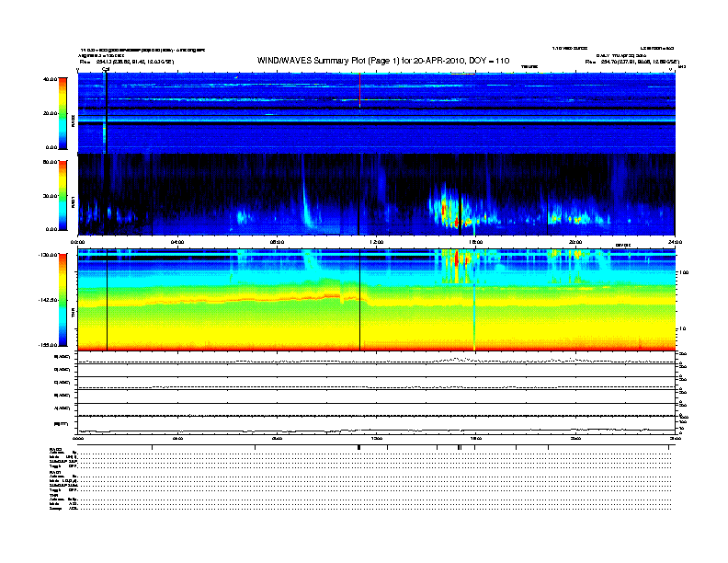Screen dimensions: 728x563
Task: Select the RAD2 panel color scale bar
Action: click(63, 113)
